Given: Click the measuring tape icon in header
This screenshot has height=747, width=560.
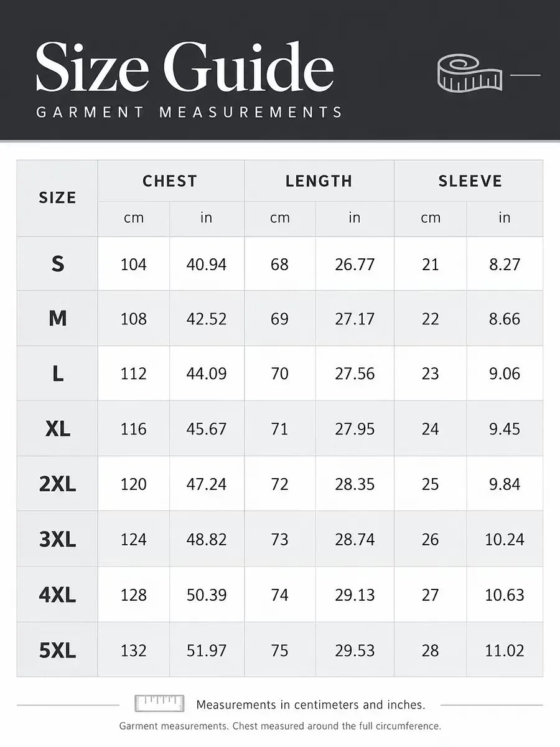Looking at the screenshot, I should (x=470, y=73).
